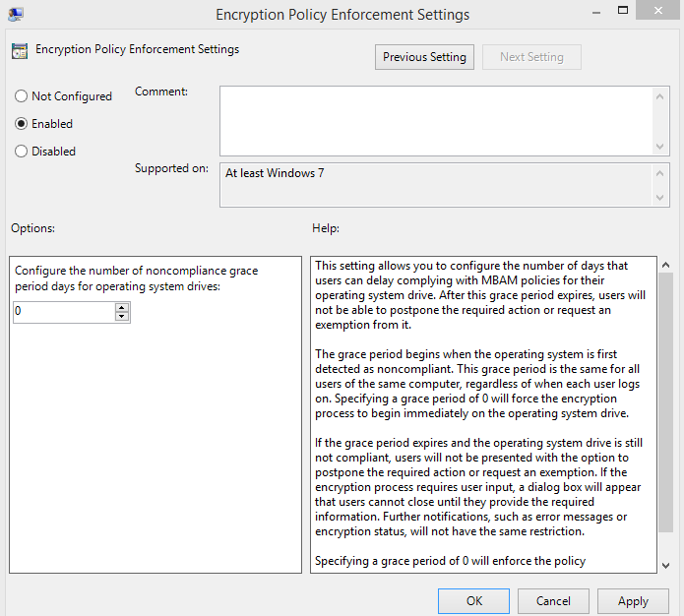
Task: Click the Cancel button
Action: (x=553, y=601)
